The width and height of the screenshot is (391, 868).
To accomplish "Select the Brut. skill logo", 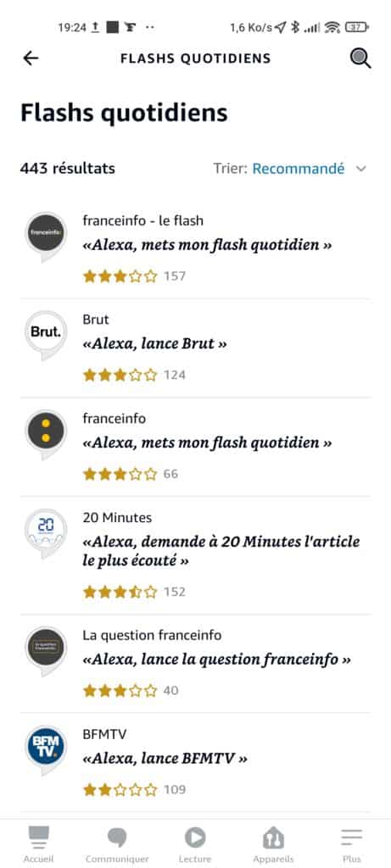I will point(46,335).
